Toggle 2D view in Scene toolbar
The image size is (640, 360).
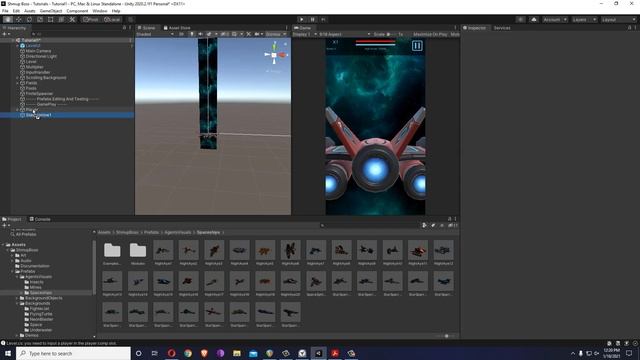tap(182, 34)
